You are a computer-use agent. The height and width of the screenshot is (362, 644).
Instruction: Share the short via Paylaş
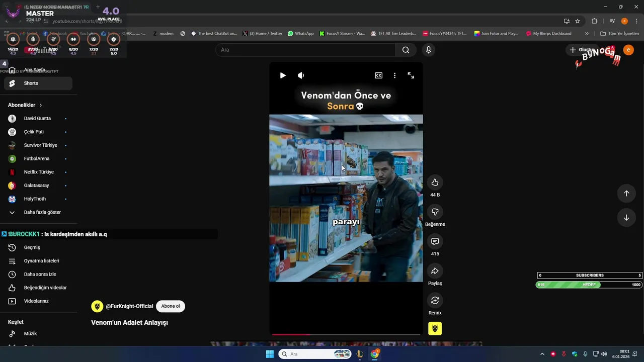point(435,271)
